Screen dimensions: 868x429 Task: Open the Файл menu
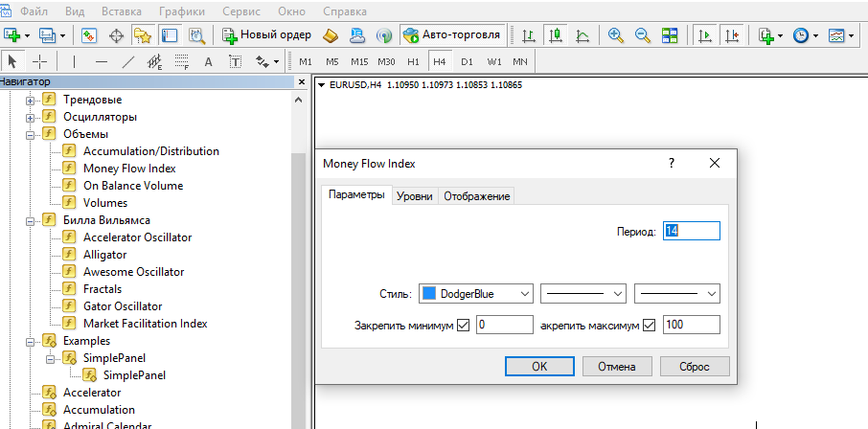click(x=34, y=11)
